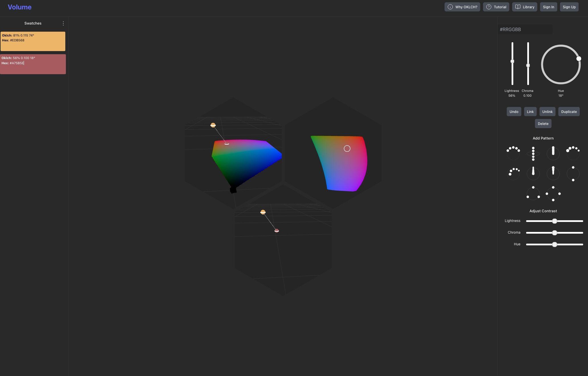Add the two-dot complementary pattern
The image size is (588, 376).
[573, 173]
